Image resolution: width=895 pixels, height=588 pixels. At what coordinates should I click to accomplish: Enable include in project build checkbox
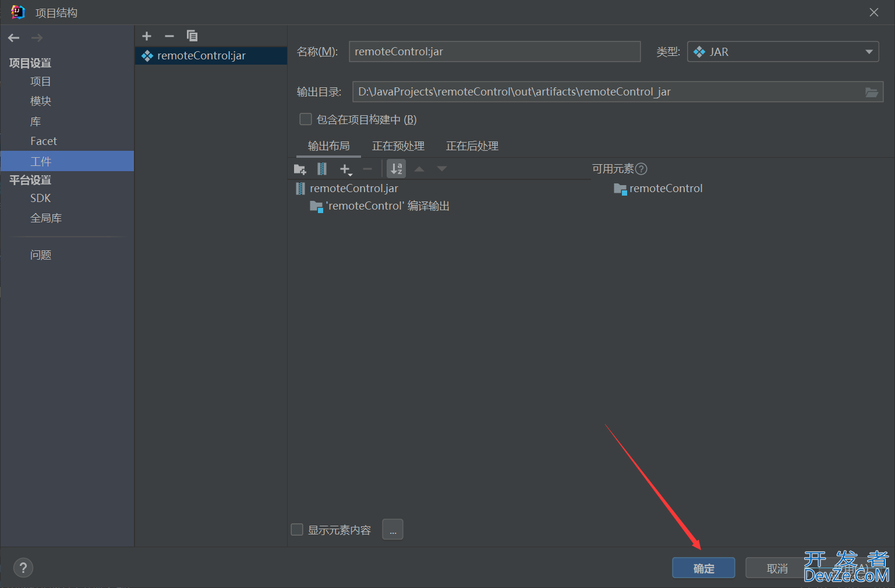click(x=306, y=119)
